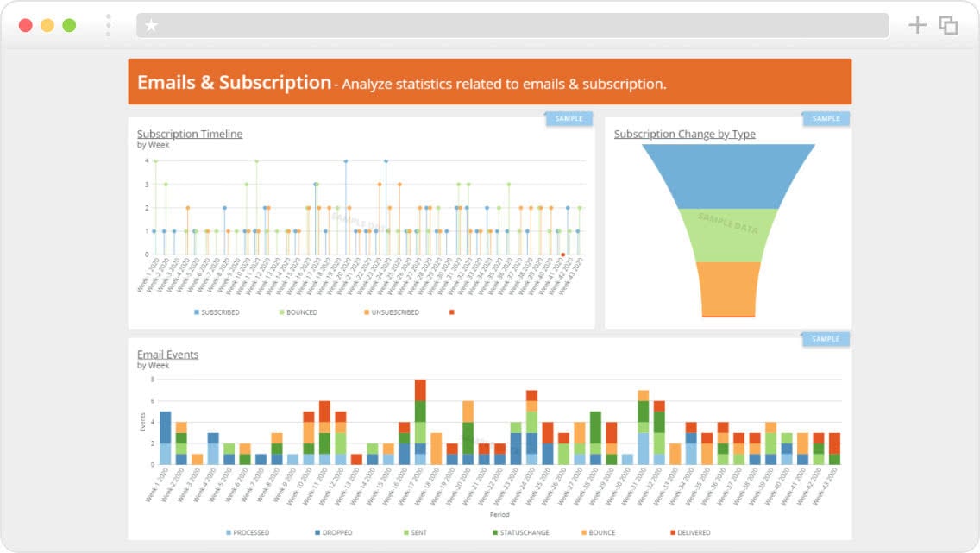Click the Week 20 2020 bar in Email Events
The width and height of the screenshot is (980, 553).
468,432
